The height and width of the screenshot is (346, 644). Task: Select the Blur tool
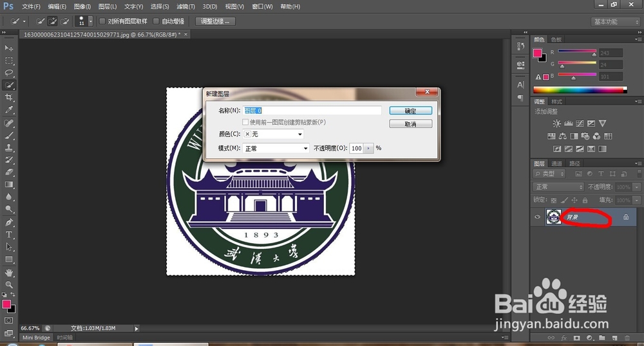[8, 197]
